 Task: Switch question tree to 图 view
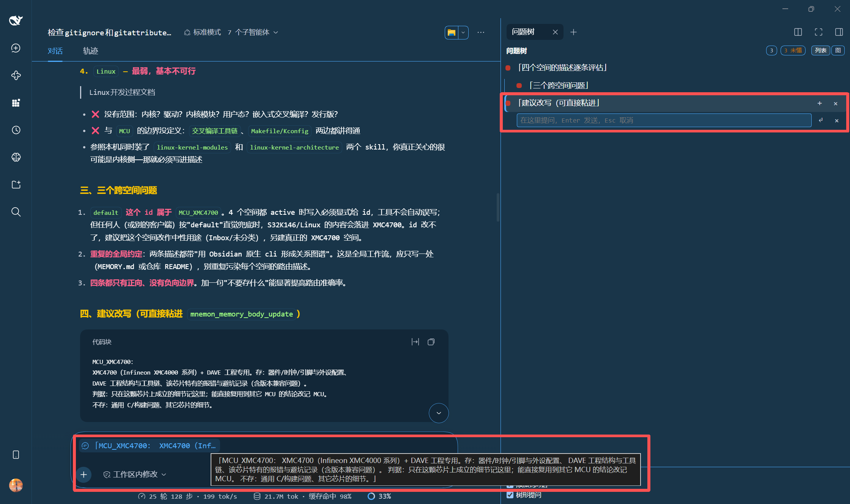point(838,50)
